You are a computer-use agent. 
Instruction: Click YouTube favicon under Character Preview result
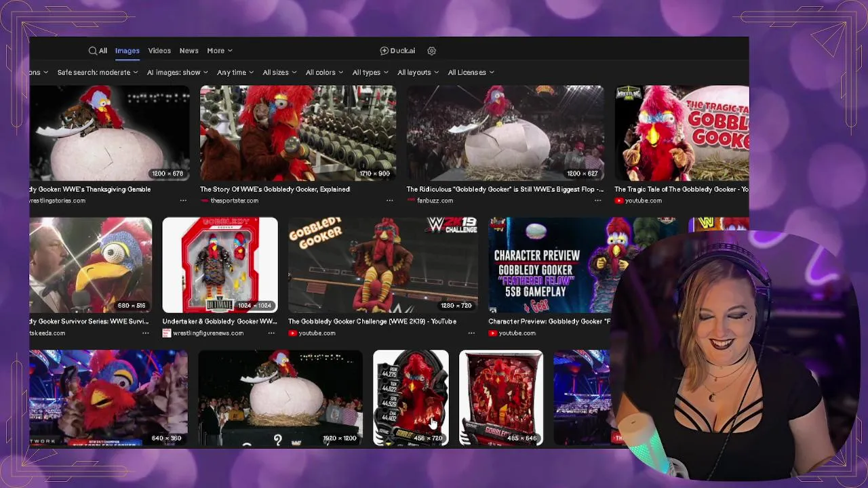pyautogui.click(x=492, y=333)
